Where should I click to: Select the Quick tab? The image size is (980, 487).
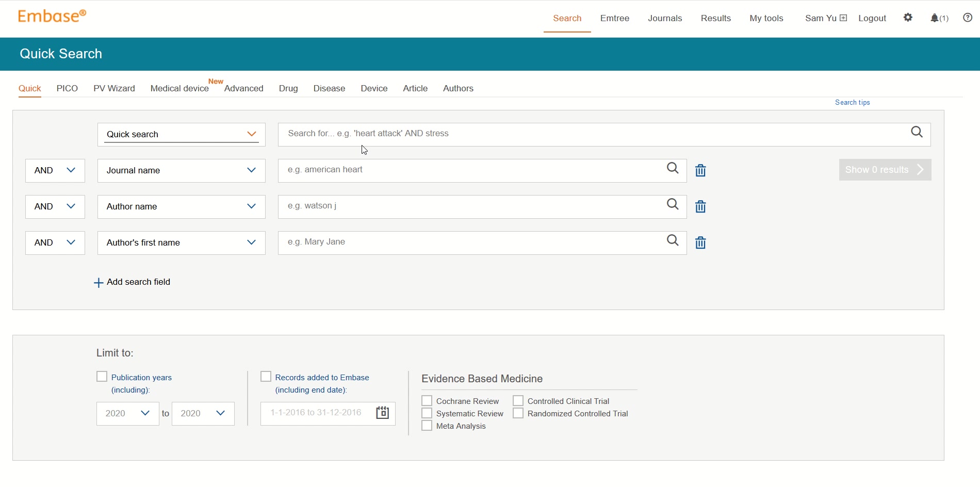pos(30,88)
